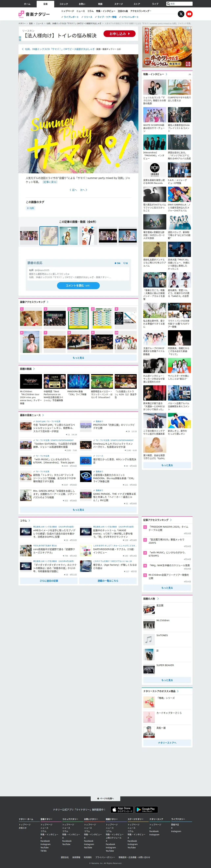
Task: Expand 話題の動画 section chevron
Action: click(34, 369)
